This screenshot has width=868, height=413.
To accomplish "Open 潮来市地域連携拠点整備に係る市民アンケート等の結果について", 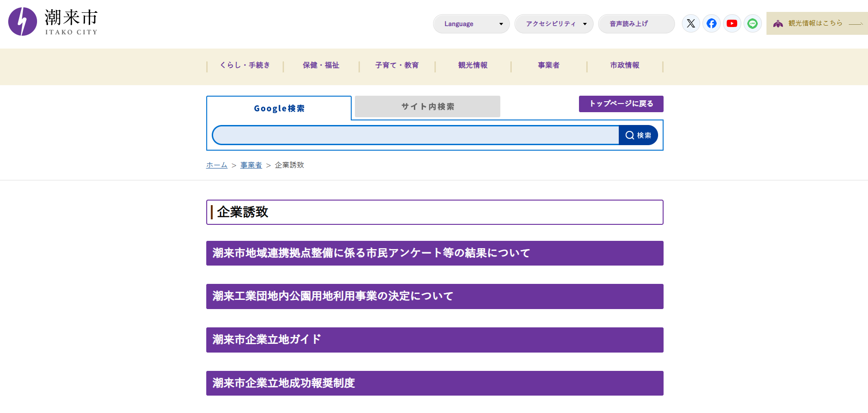I will (x=435, y=253).
